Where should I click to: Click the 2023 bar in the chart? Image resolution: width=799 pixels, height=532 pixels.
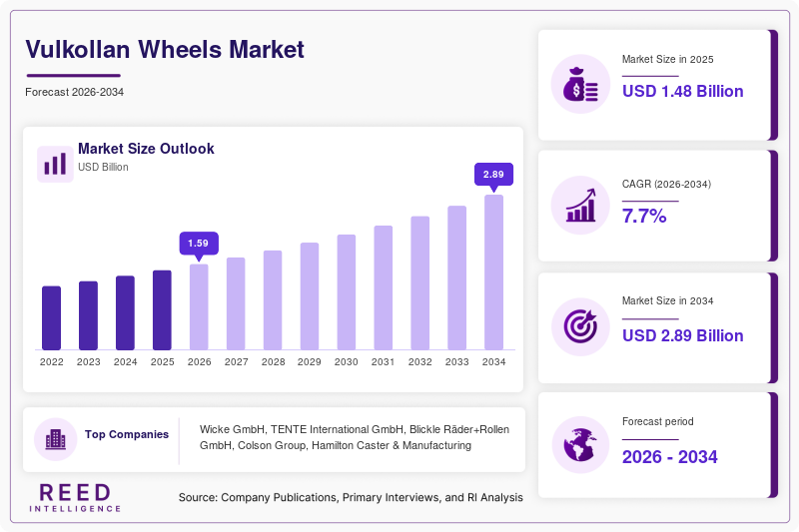(x=88, y=315)
